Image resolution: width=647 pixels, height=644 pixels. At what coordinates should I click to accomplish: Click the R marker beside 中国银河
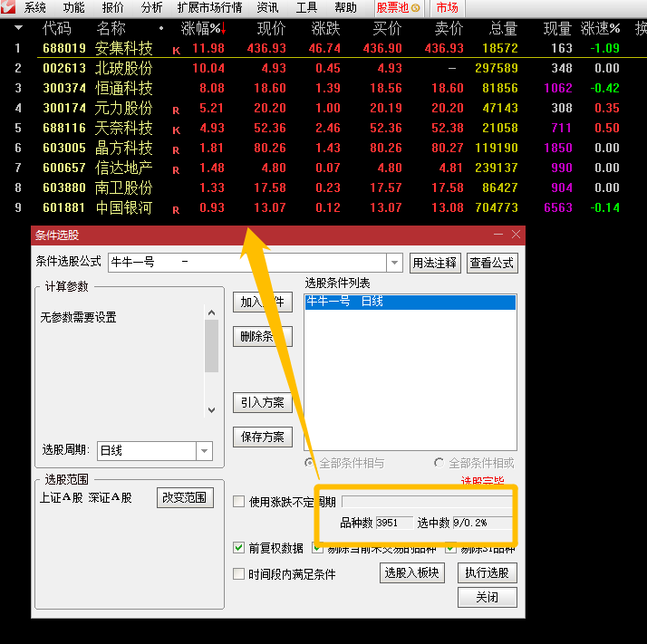176,210
